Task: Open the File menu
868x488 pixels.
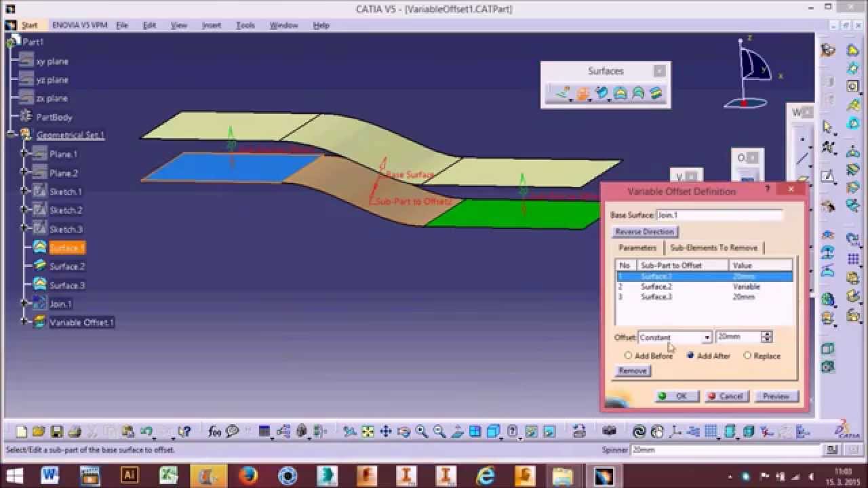Action: (x=122, y=25)
